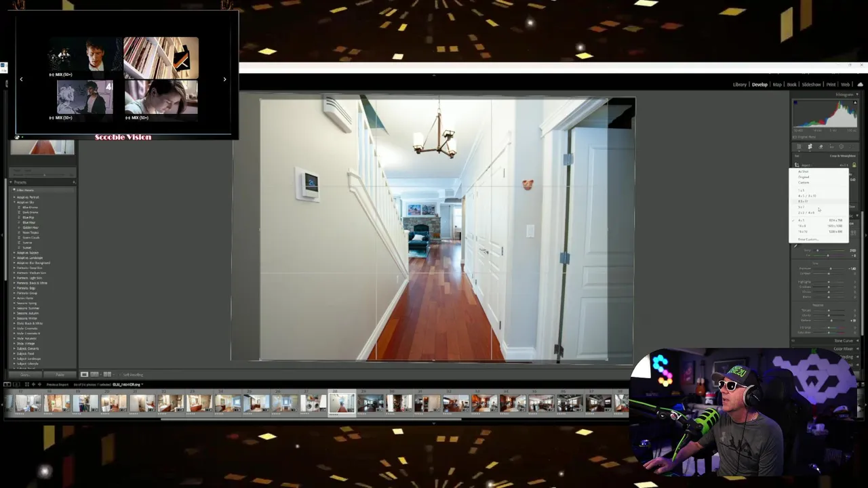This screenshot has height=488, width=868.
Task: Enable the Soft Proofing checkbox
Action: click(x=120, y=374)
